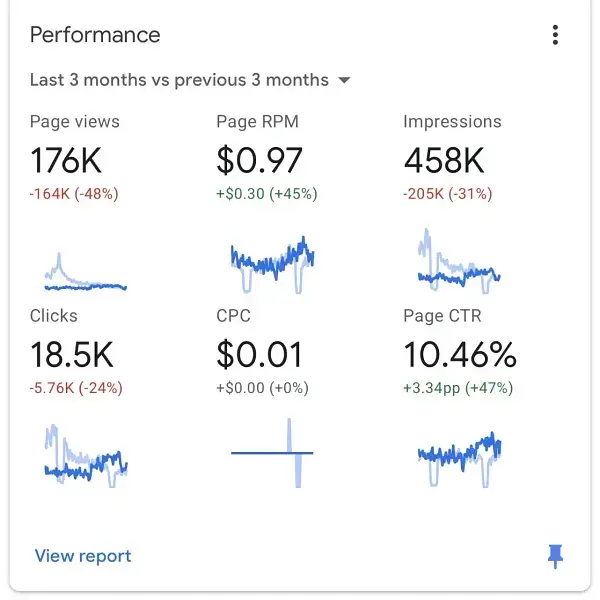Click the Clicks sparkline chart

[85, 458]
